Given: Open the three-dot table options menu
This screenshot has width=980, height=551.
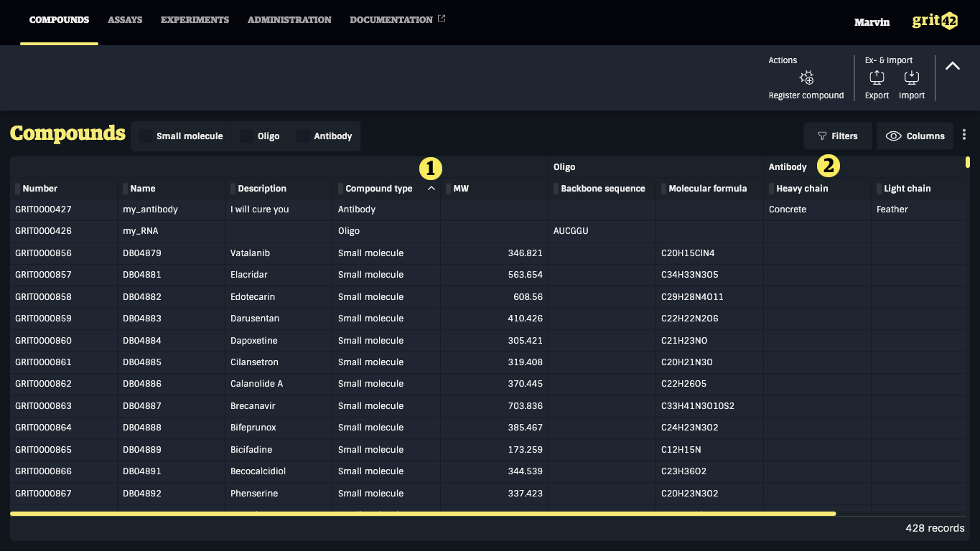Looking at the screenshot, I should (x=964, y=135).
